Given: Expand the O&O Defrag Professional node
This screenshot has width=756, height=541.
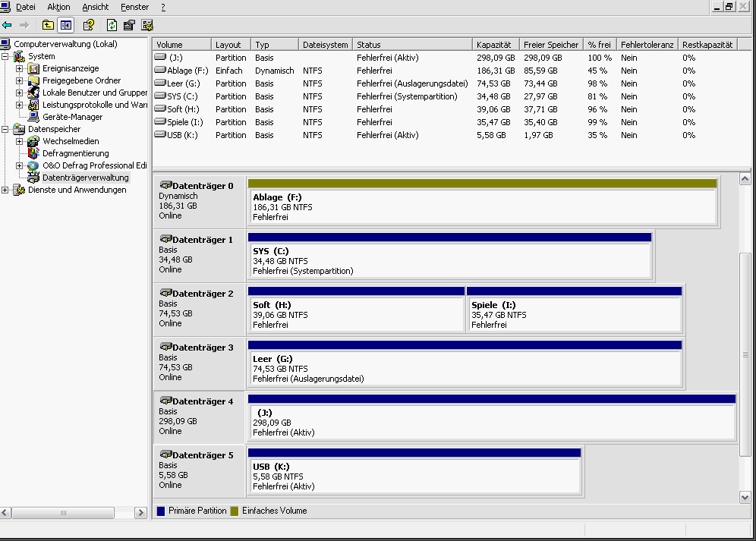Looking at the screenshot, I should pos(19,165).
